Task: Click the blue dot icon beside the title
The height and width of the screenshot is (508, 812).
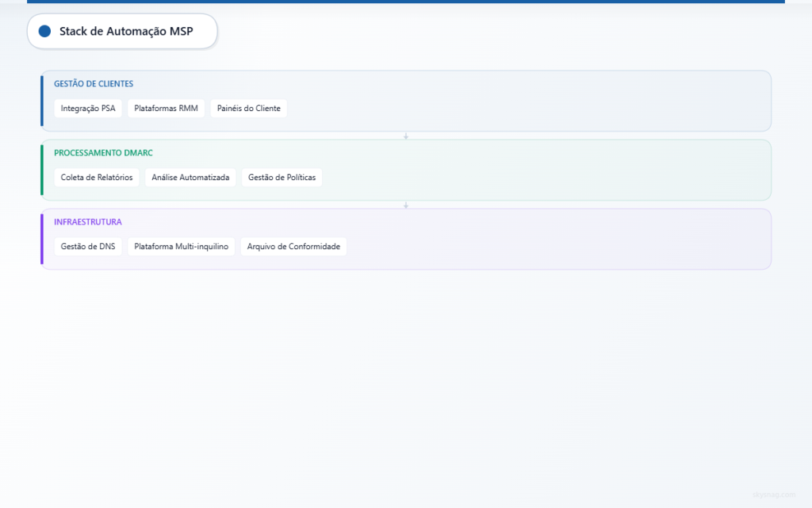Action: (x=45, y=31)
